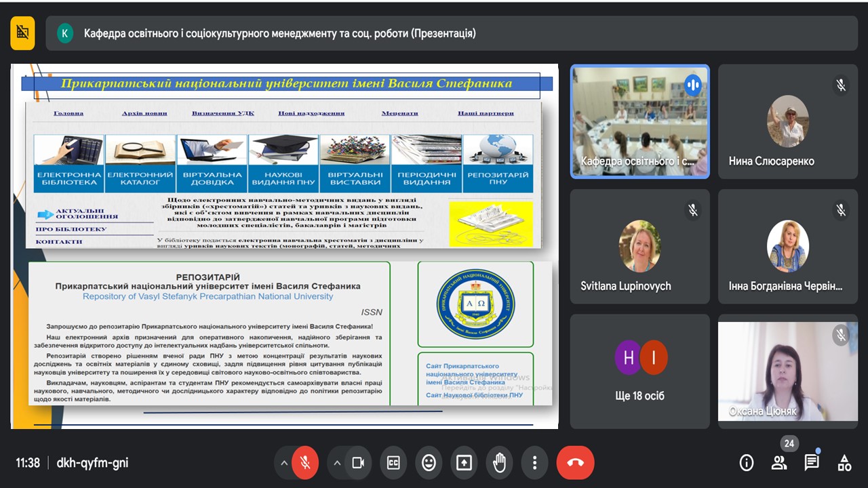Viewport: 868px width, 488px height.
Task: Click the meeting code dkh-qyfm-gni
Action: (92, 463)
